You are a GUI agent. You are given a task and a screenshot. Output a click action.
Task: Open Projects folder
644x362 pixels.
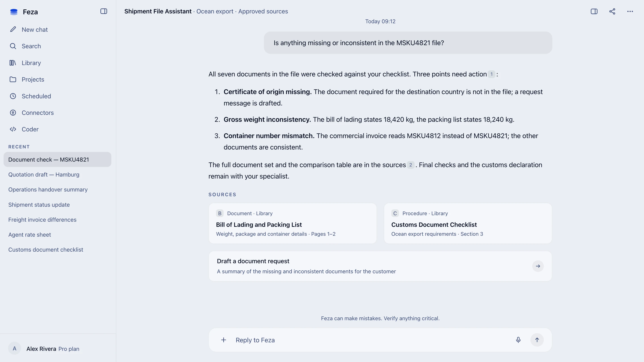pos(58,80)
